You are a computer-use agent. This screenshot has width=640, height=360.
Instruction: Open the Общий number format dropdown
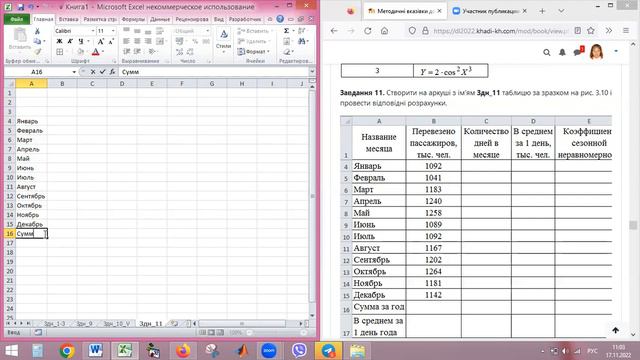(x=207, y=31)
